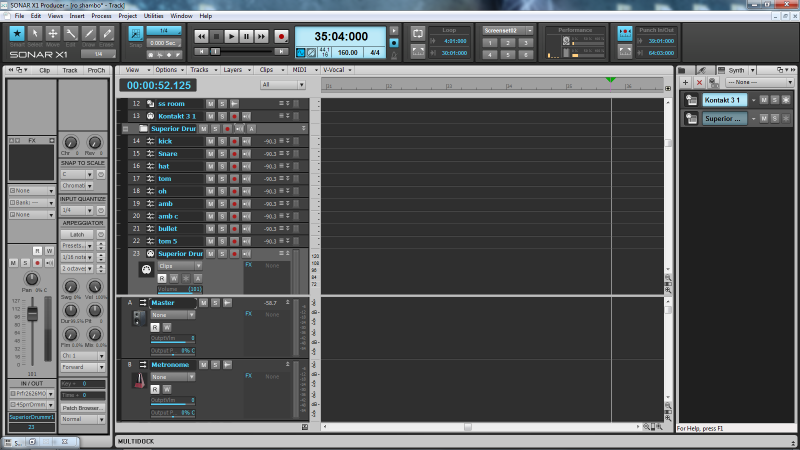
Task: Open the Utilities menu
Action: 154,16
